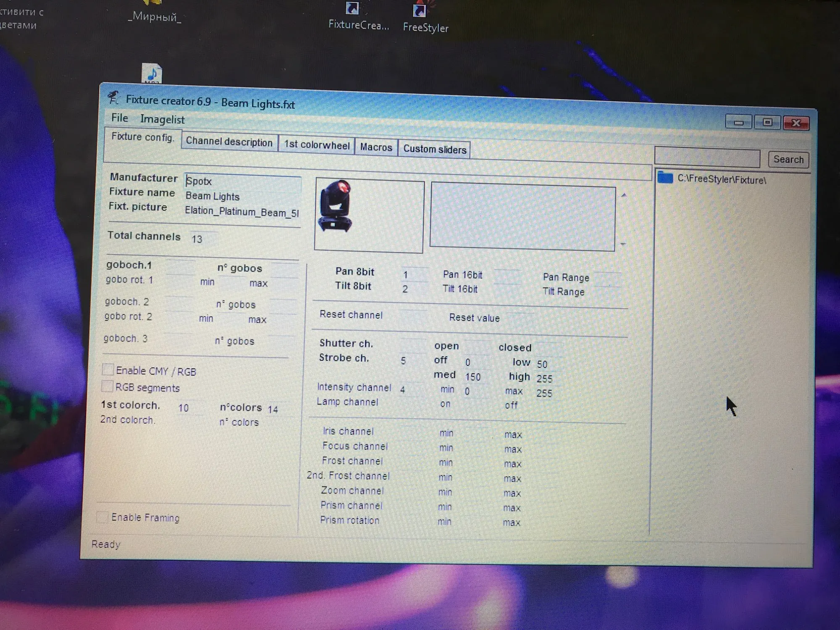Open the Macros tab
Viewport: 840px width, 630px height.
[376, 147]
